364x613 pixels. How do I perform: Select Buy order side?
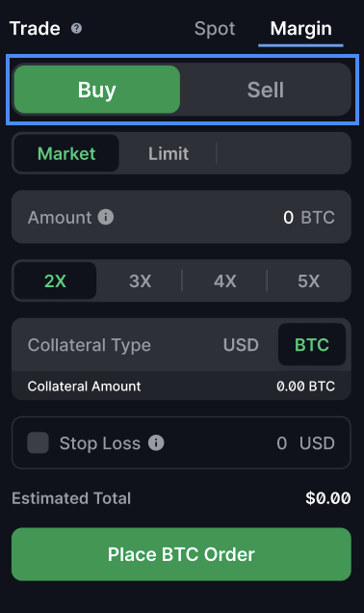click(97, 90)
